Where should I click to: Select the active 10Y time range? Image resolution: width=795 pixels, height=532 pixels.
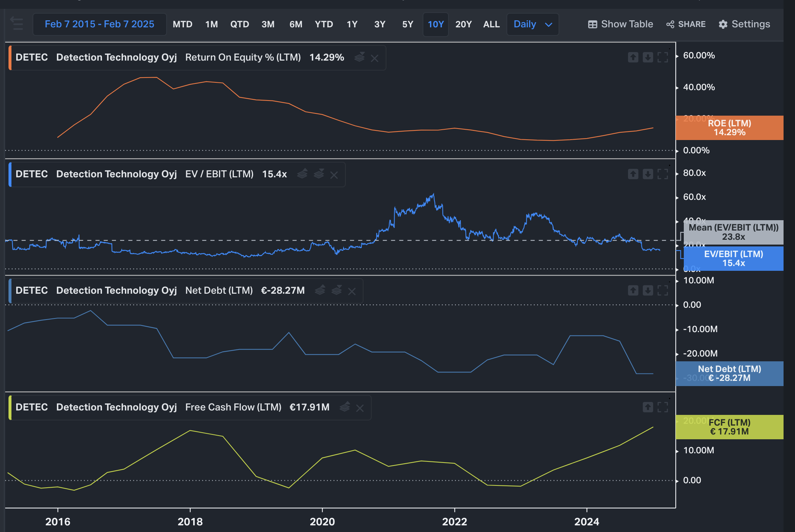436,24
